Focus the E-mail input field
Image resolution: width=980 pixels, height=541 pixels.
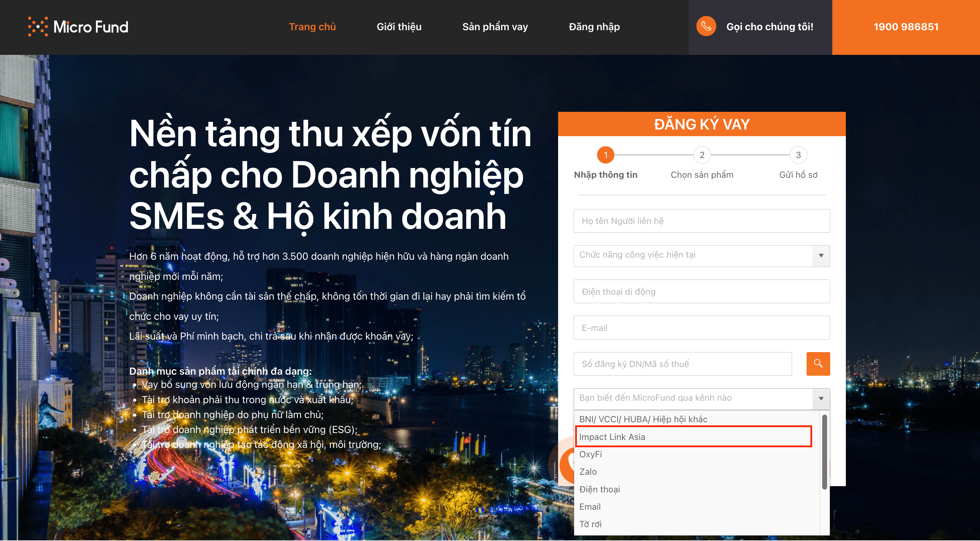click(x=702, y=327)
